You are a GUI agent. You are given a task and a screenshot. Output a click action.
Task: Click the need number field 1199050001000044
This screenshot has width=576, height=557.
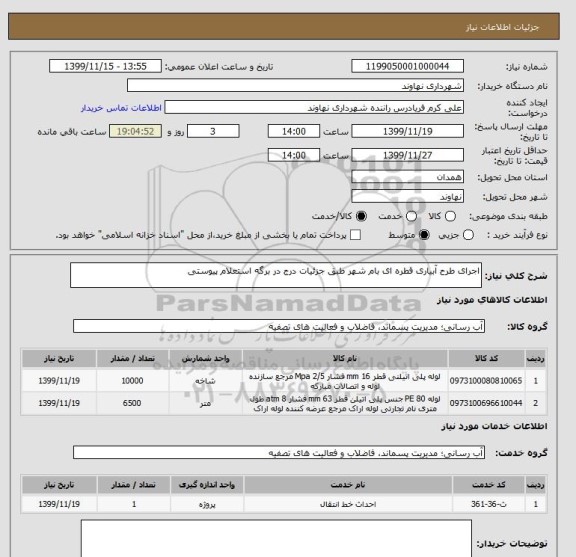coord(407,67)
